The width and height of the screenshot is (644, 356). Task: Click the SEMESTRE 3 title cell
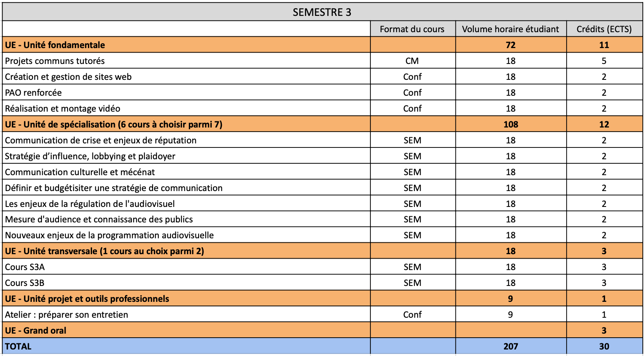pyautogui.click(x=322, y=12)
